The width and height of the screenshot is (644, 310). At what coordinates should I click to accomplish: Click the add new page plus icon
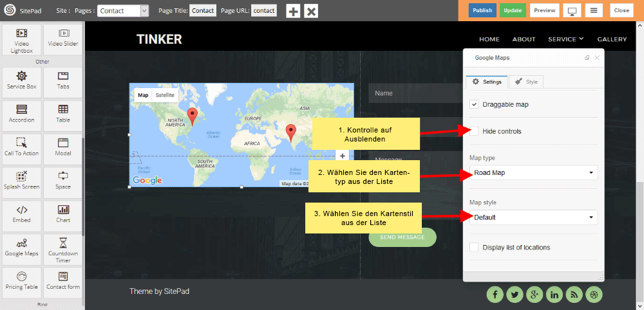click(x=293, y=11)
